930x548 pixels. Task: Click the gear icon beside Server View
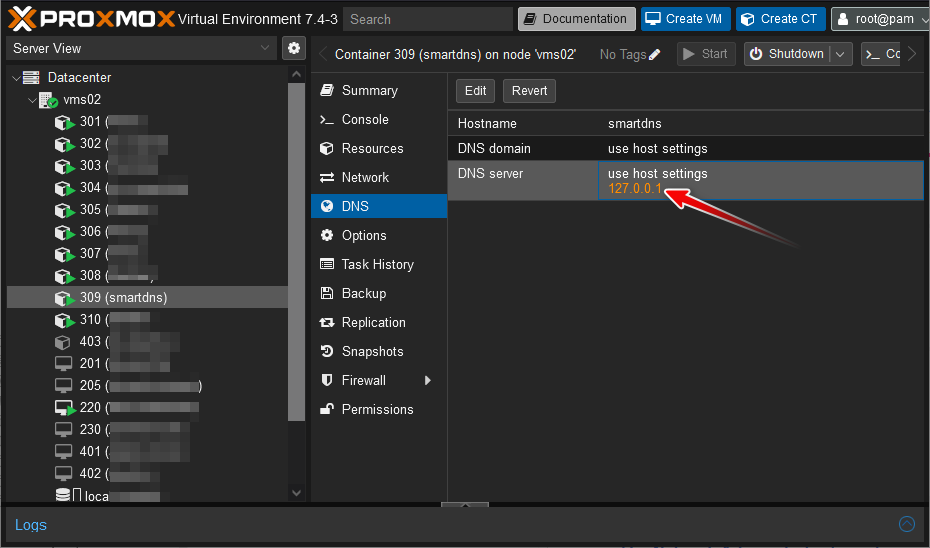[293, 48]
